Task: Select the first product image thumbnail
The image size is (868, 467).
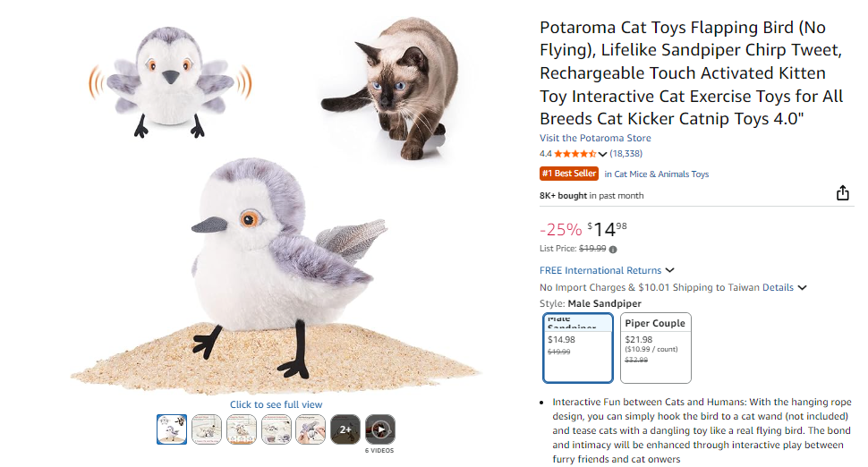Action: pyautogui.click(x=172, y=429)
